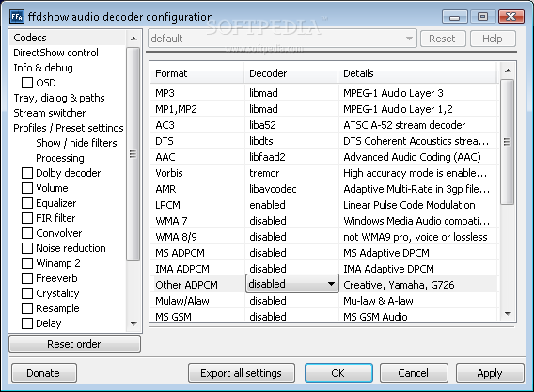Maximize the ffdshow configuration window

483,16
